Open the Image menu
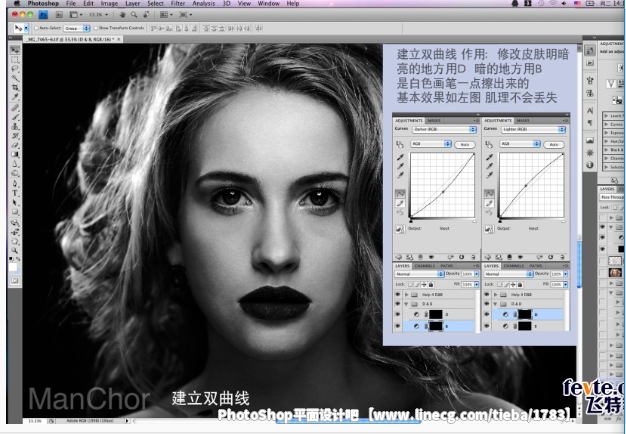Viewport: 626px width, 434px height. click(x=109, y=4)
